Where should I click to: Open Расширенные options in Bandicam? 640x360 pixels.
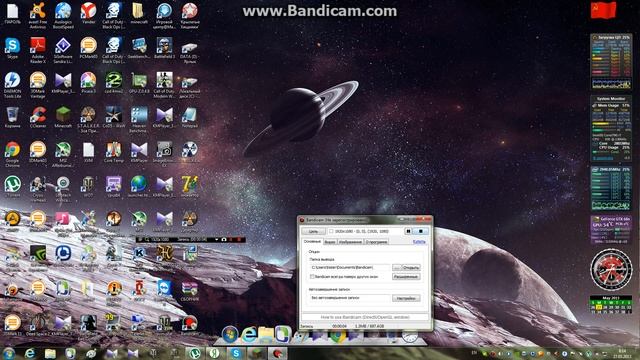click(x=406, y=277)
